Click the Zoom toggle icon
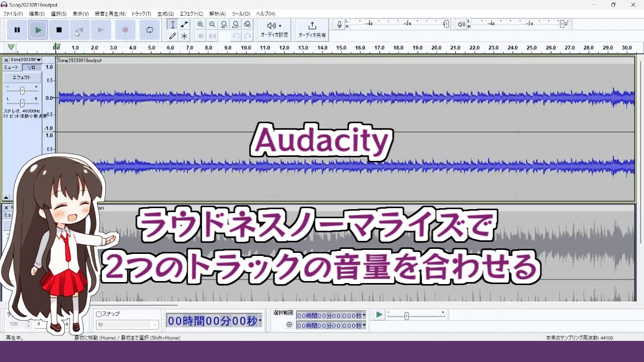The image size is (644, 362). pyautogui.click(x=247, y=25)
